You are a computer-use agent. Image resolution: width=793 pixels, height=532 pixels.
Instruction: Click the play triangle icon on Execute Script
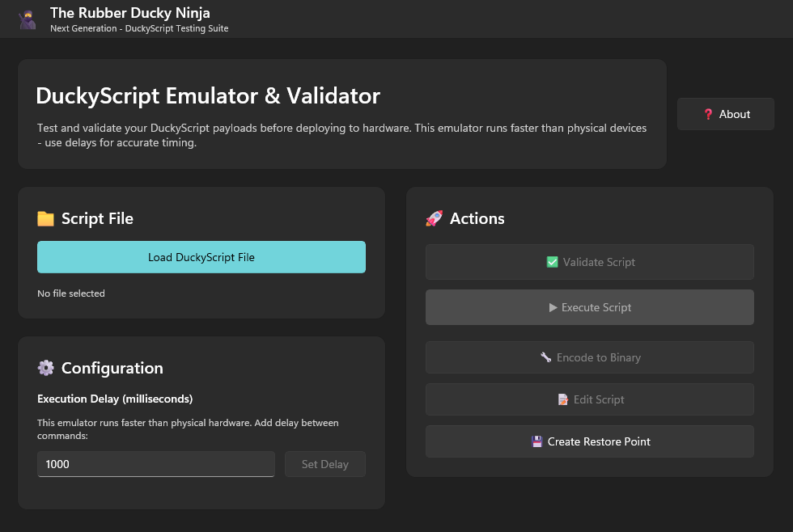pyautogui.click(x=553, y=307)
